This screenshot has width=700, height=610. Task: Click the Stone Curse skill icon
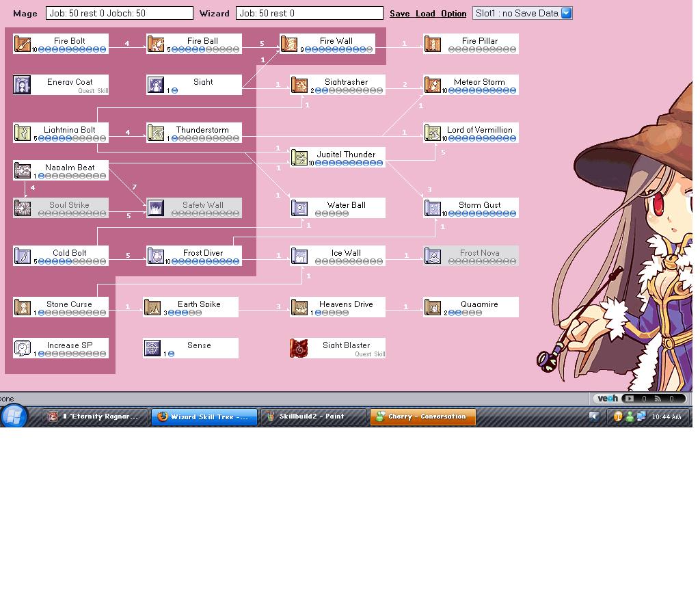click(x=23, y=307)
